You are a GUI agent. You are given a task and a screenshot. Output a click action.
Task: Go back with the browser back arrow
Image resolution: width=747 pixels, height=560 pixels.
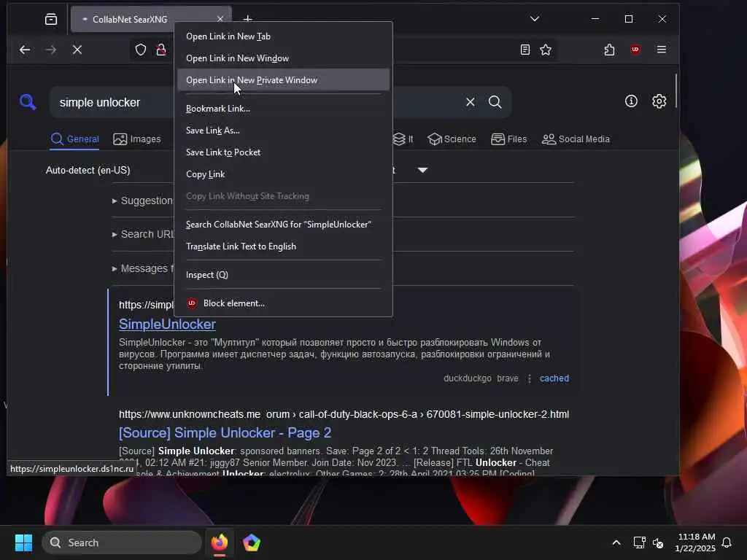click(x=25, y=50)
